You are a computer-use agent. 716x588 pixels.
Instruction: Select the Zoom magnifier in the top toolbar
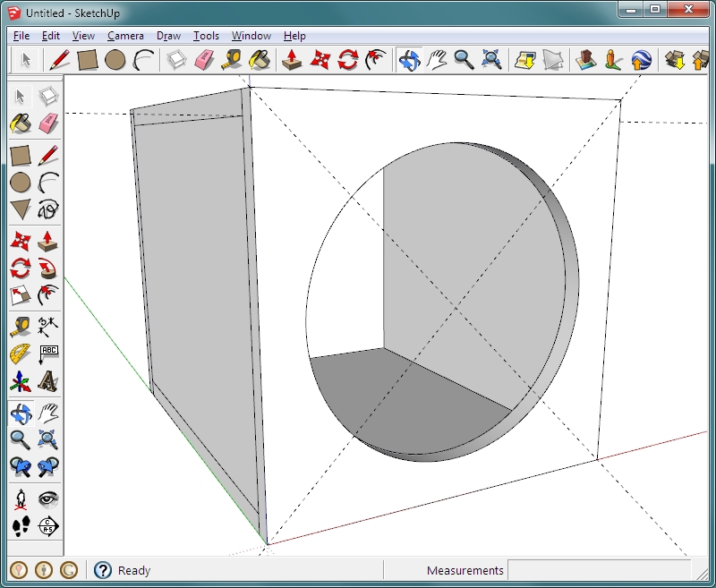(465, 60)
